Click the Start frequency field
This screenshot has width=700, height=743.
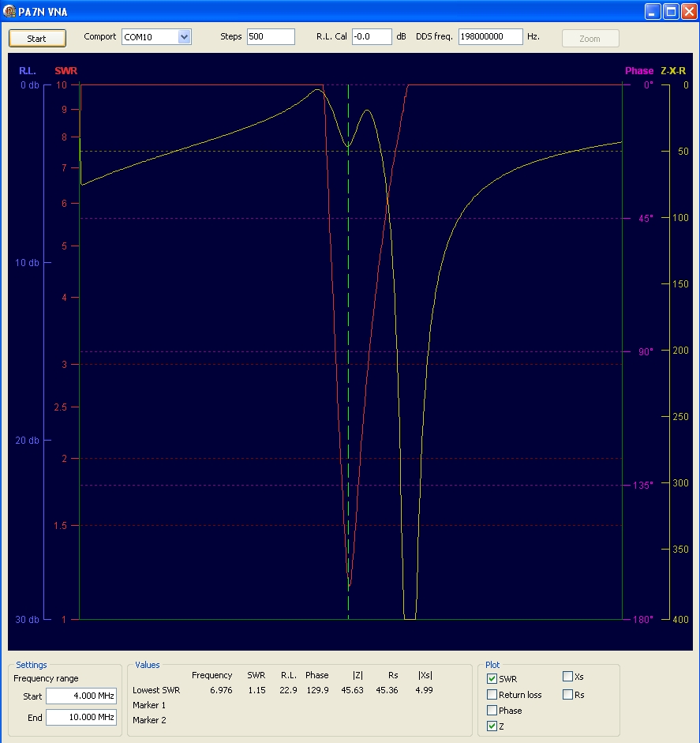(x=80, y=696)
